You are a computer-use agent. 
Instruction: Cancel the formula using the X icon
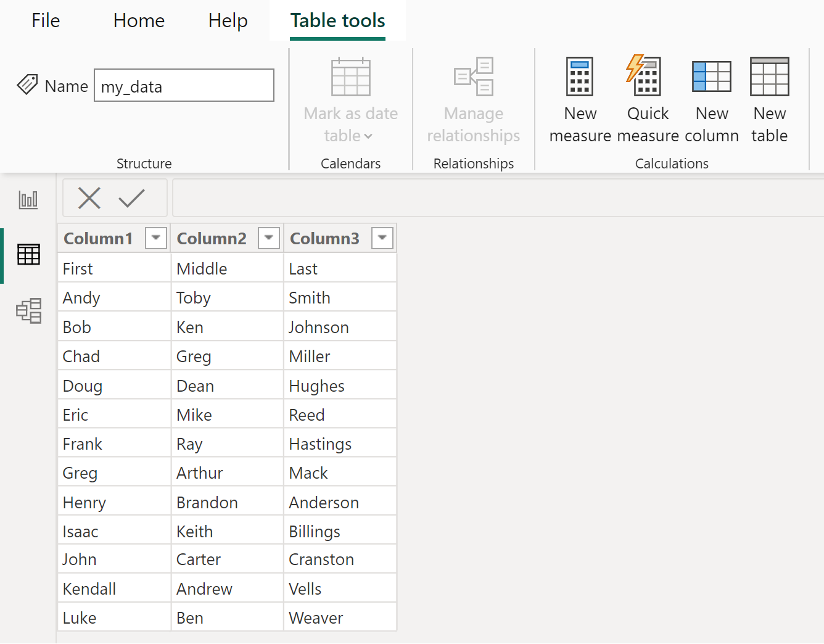click(x=89, y=198)
